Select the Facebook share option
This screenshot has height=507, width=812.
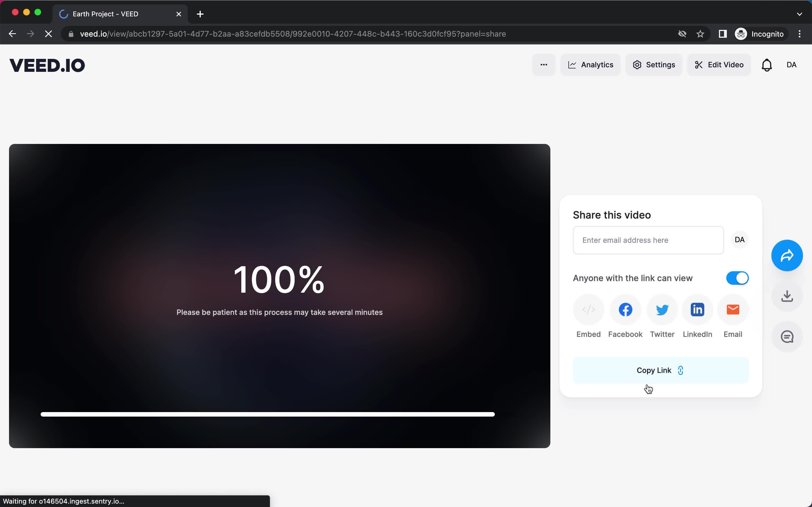coord(626,310)
